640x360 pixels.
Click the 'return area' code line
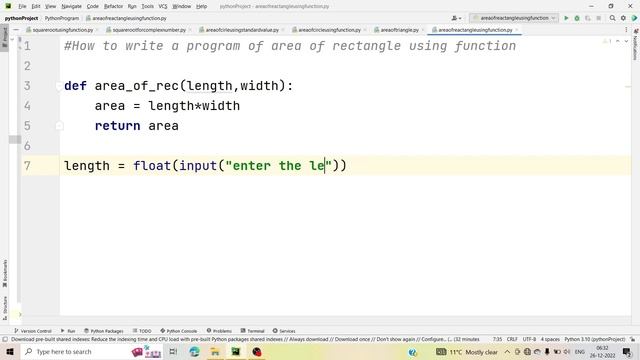pyautogui.click(x=136, y=126)
